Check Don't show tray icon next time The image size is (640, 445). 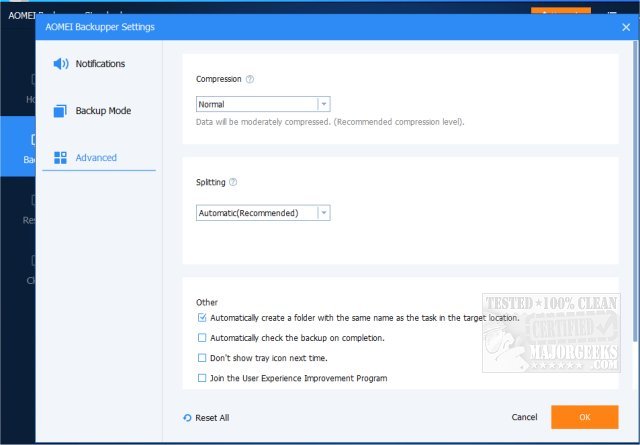[x=202, y=358]
